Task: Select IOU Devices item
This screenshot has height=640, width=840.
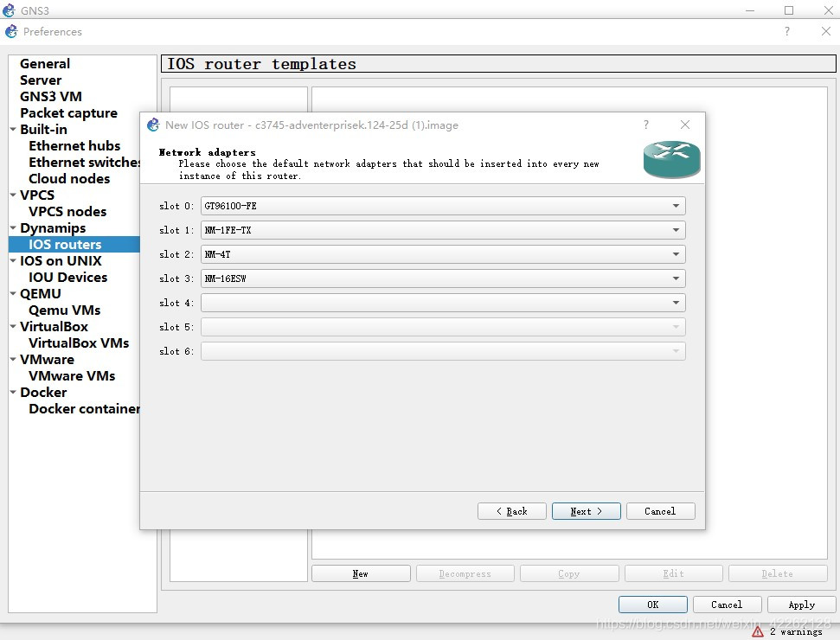Action: pyautogui.click(x=68, y=278)
